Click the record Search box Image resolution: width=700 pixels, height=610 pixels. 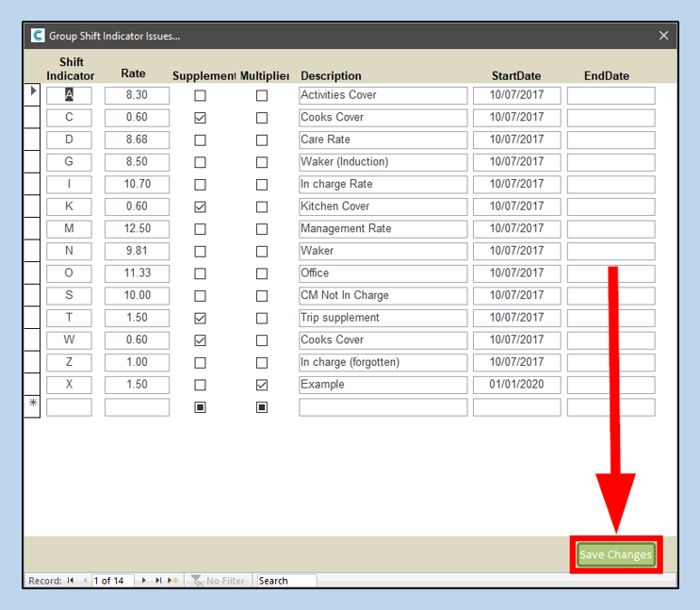286,581
